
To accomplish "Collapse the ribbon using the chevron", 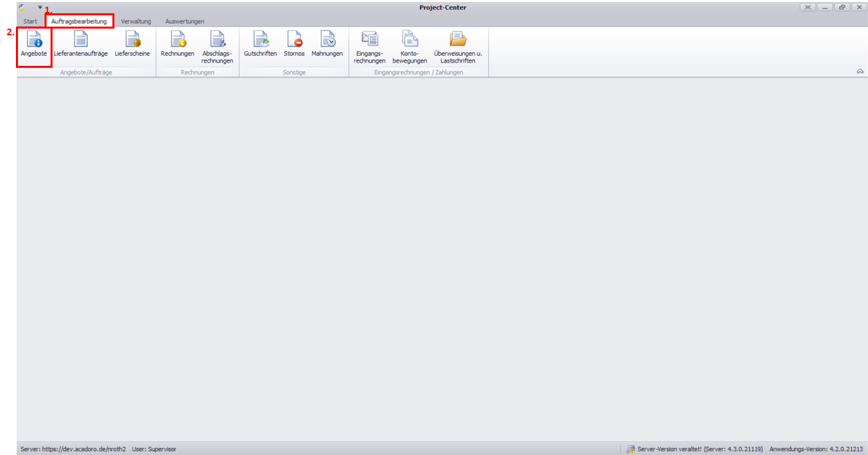I will pos(860,71).
